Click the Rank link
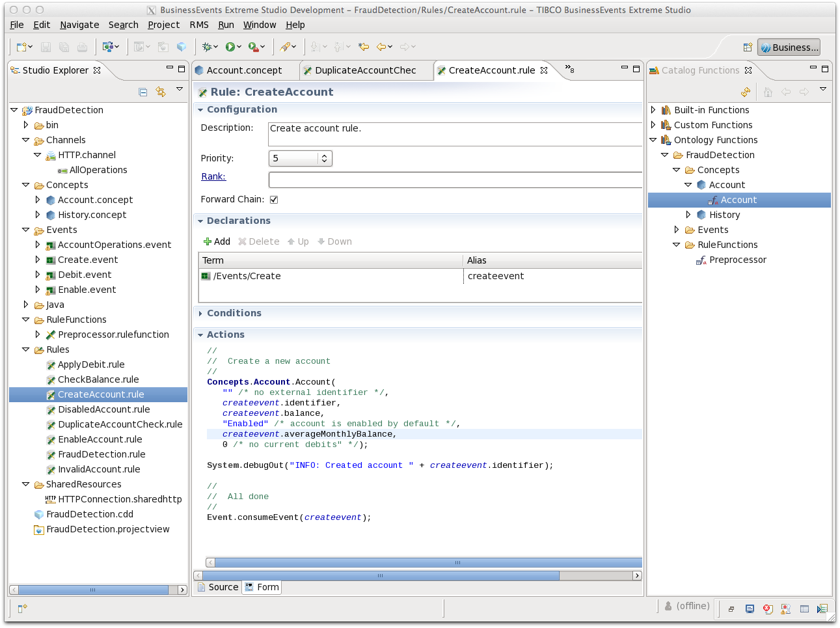This screenshot has height=628, width=840. (x=213, y=176)
